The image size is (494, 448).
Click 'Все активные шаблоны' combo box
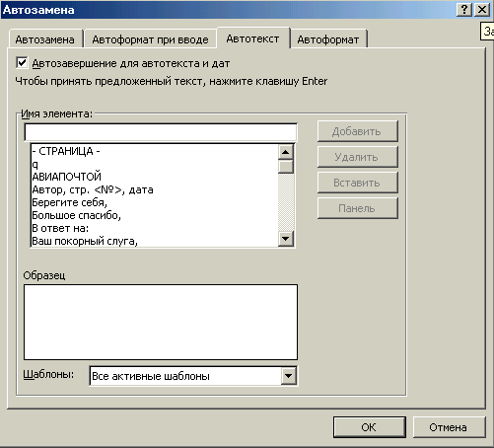193,376
